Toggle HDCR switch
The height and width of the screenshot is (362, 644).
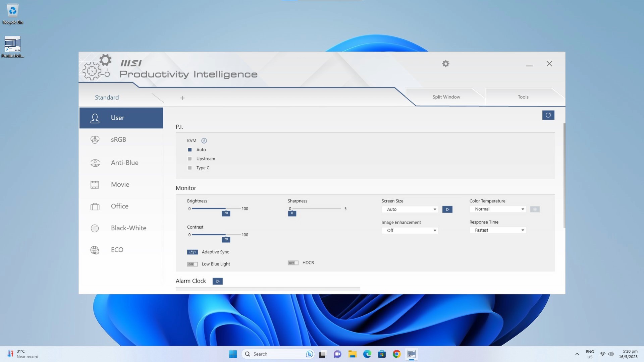pos(293,263)
